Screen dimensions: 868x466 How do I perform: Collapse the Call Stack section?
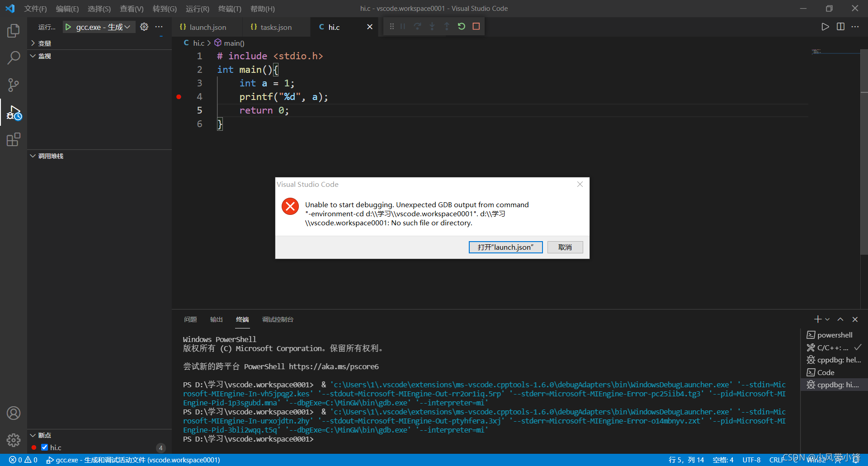[x=99, y=156]
